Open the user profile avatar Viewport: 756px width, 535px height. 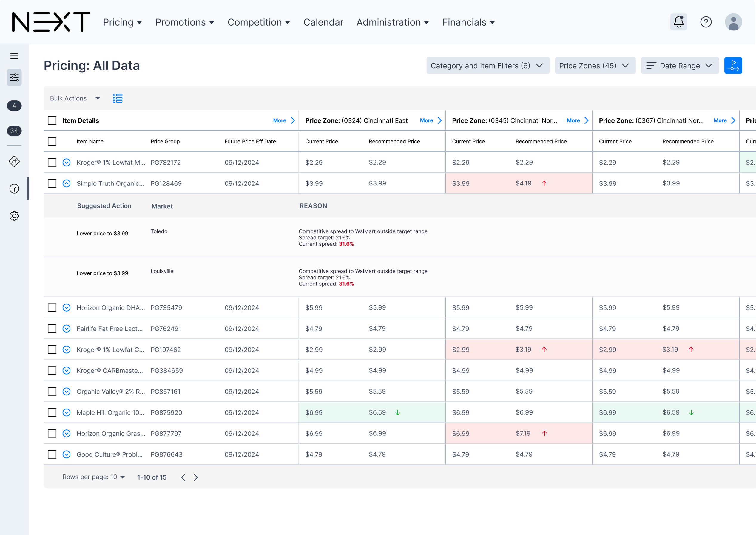point(733,22)
